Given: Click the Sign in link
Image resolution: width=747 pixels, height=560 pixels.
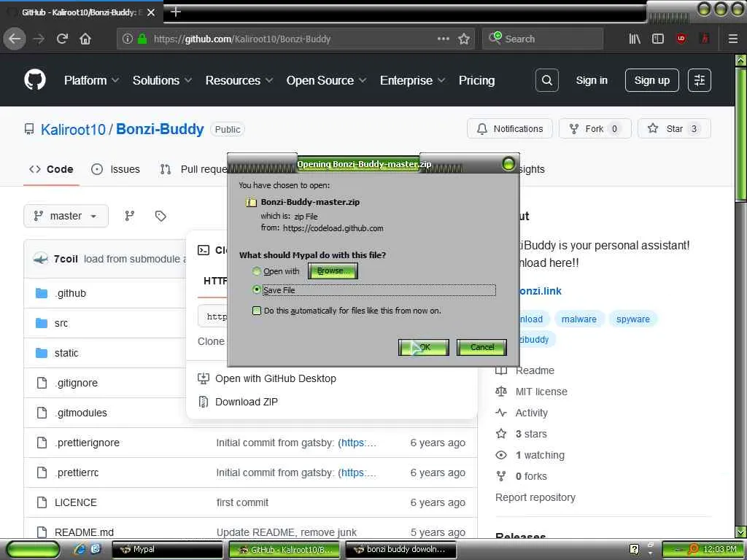Looking at the screenshot, I should click(x=591, y=80).
